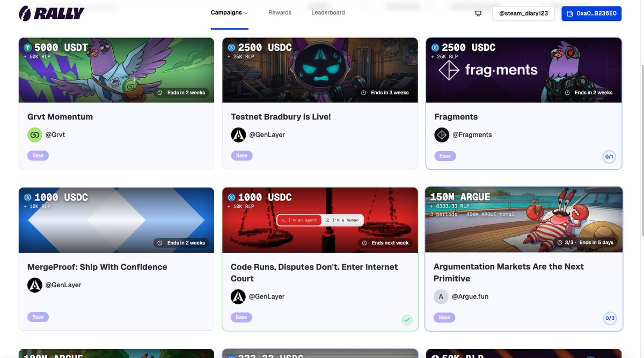Click the Grvt Momentum title

(x=60, y=117)
